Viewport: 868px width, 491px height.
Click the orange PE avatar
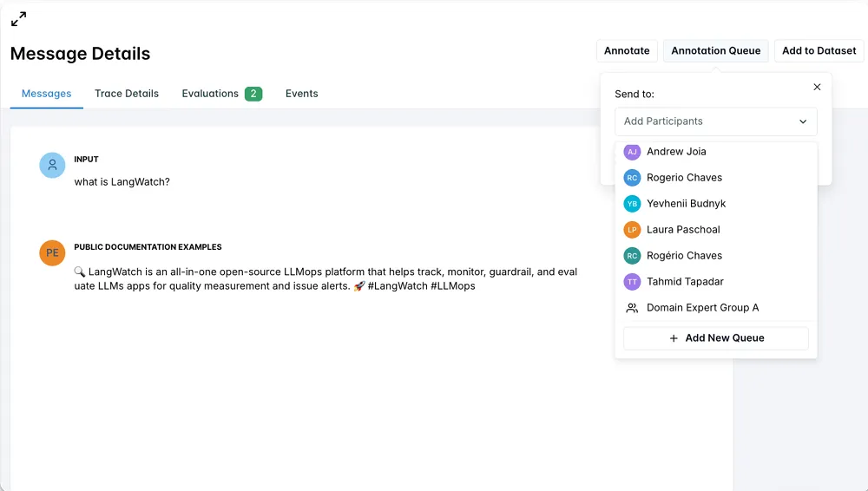tap(53, 253)
